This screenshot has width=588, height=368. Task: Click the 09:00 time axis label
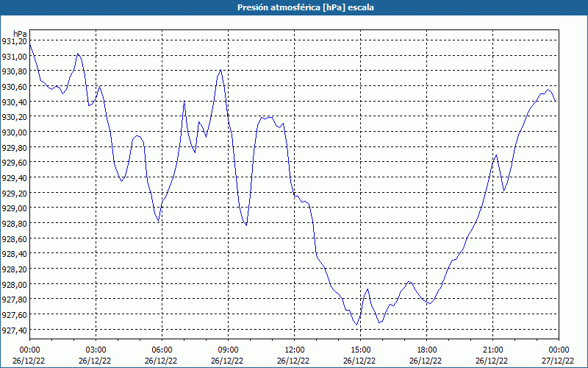228,350
